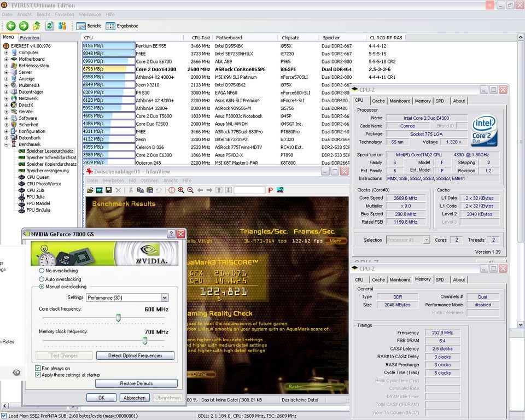Click Detect Optimal Frequencies button

click(x=135, y=355)
